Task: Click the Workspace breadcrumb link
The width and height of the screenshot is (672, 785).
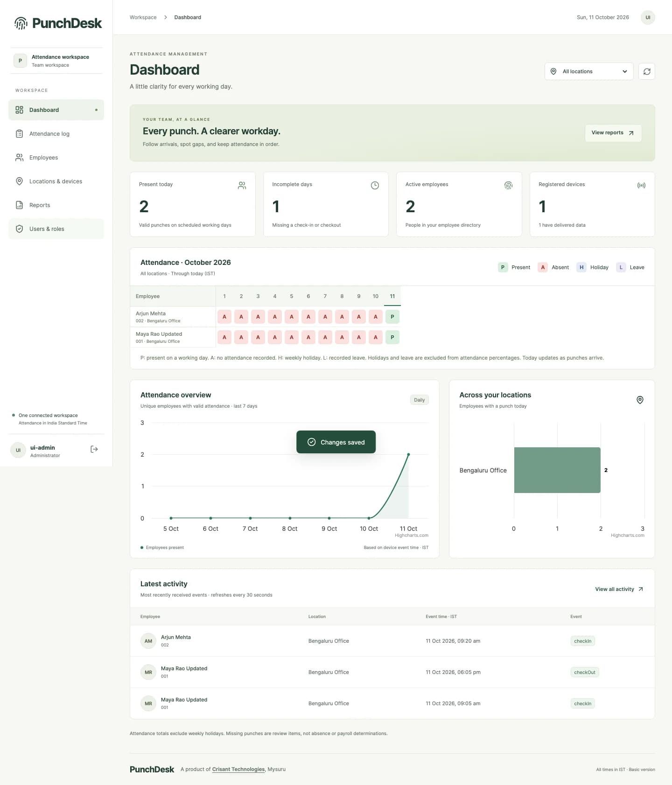Action: 143,17
